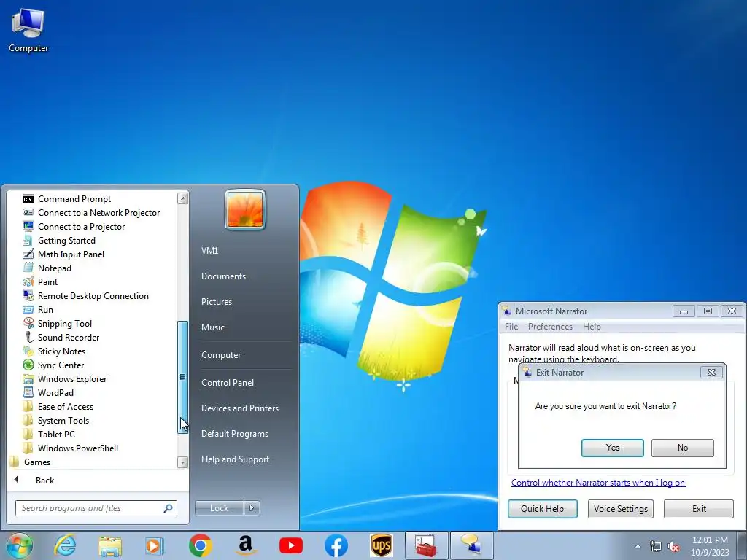
Task: Click the program list scrollbar thumb
Action: pos(182,377)
